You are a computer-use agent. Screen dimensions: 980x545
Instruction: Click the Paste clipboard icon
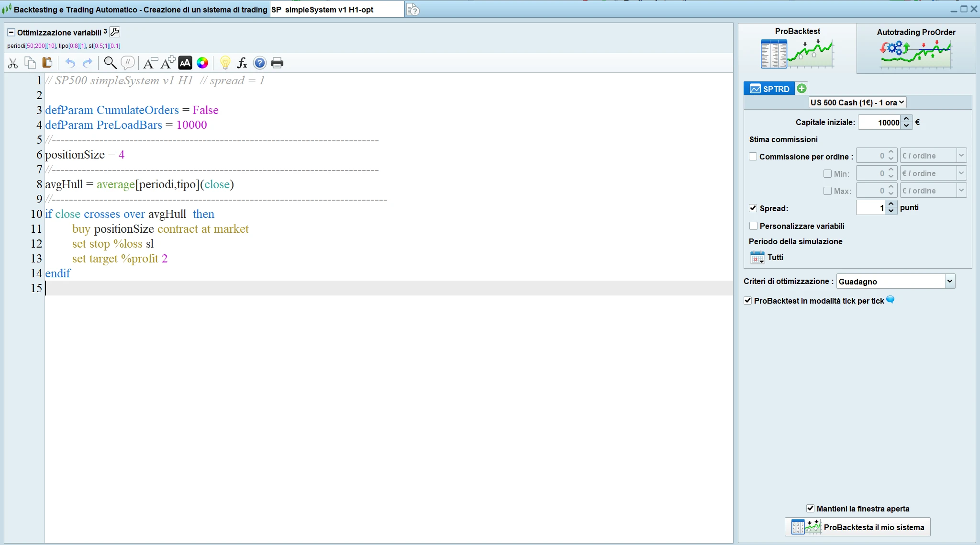pyautogui.click(x=47, y=63)
